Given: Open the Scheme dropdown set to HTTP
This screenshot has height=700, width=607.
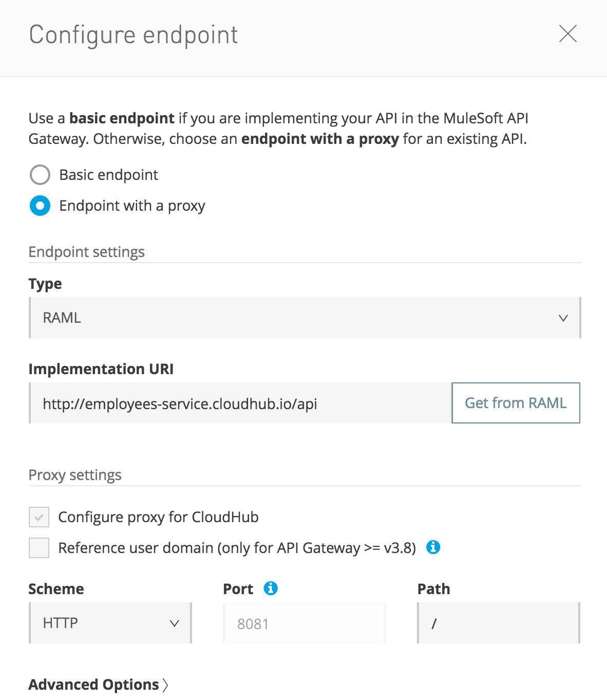Looking at the screenshot, I should [110, 623].
